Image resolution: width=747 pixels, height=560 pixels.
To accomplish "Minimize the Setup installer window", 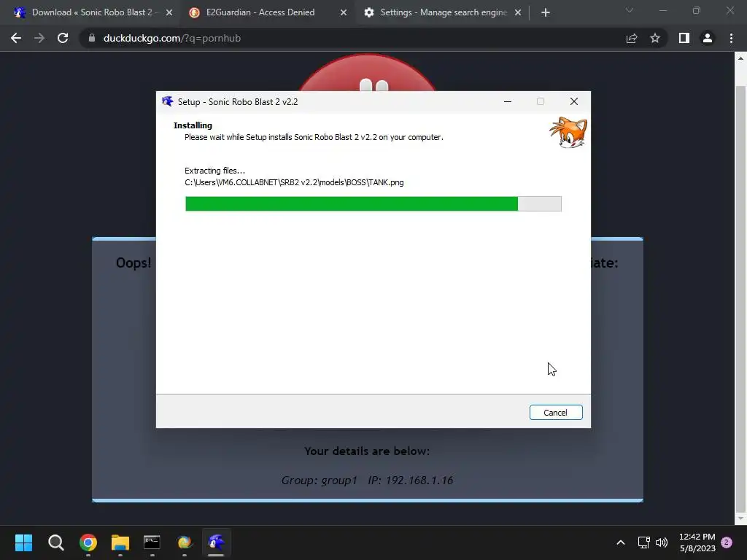I will tap(508, 101).
